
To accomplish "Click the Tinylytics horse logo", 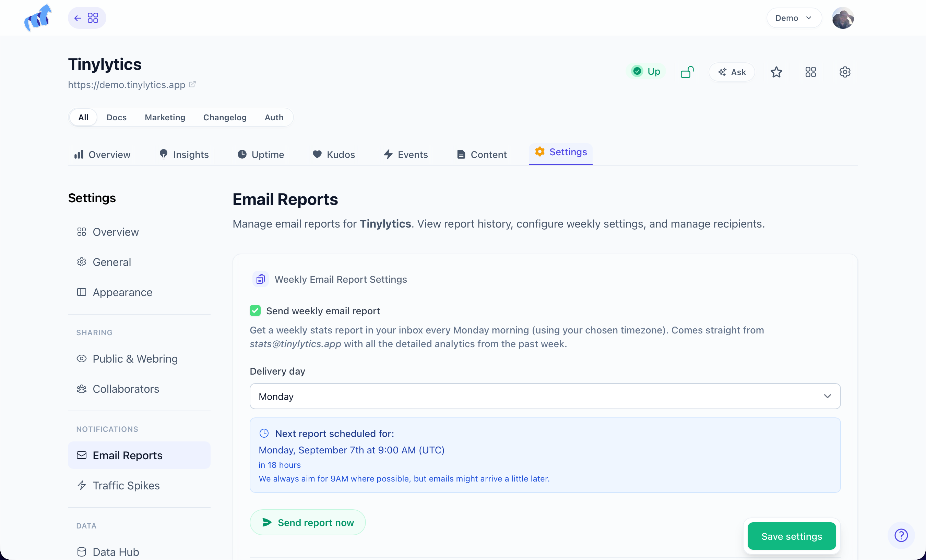I will [38, 18].
